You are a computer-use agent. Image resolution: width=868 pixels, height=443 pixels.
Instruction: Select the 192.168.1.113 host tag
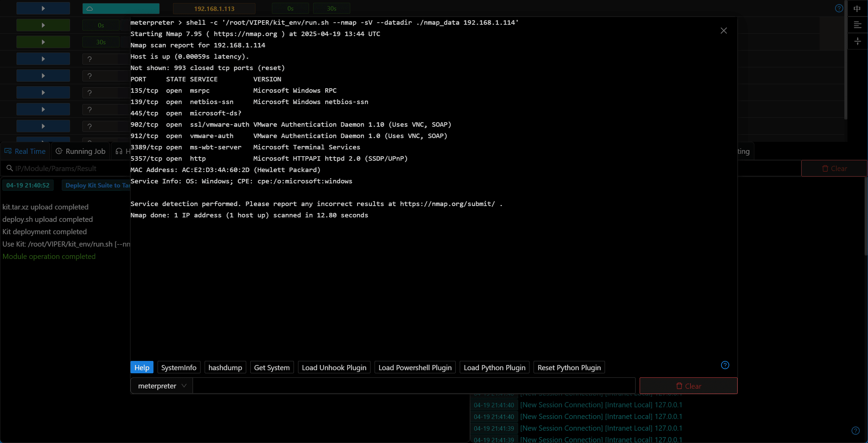tap(214, 9)
